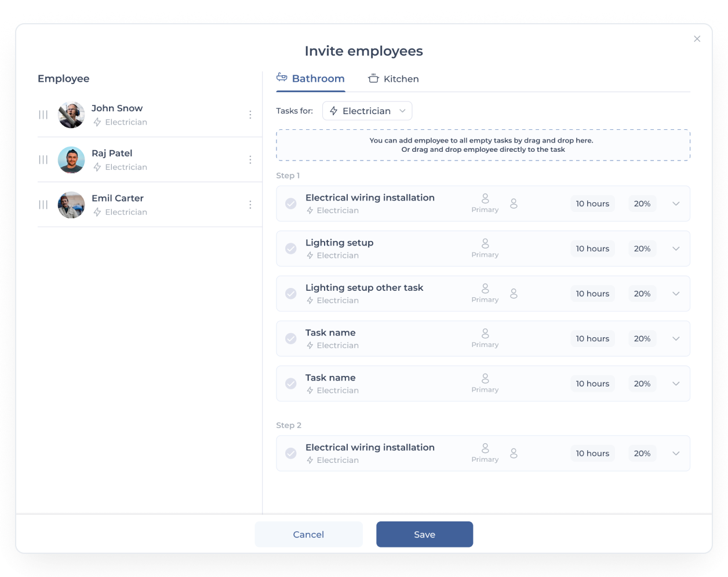728x577 pixels.
Task: Switch to the Bathroom tab
Action: pos(311,79)
